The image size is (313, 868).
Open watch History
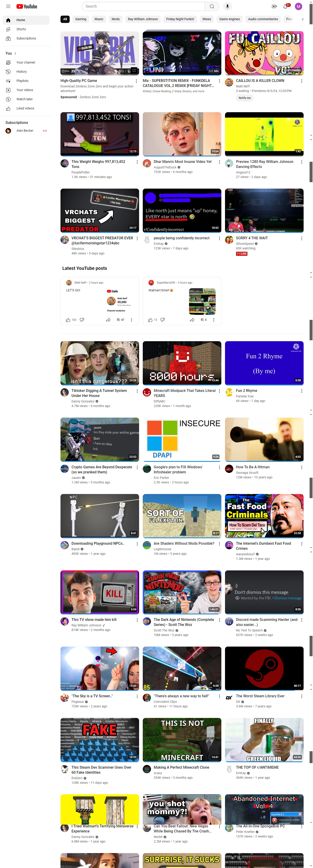(26, 72)
